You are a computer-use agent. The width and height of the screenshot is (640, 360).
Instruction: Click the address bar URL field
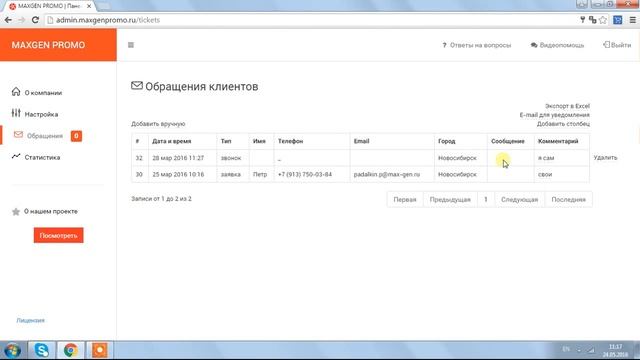[310, 20]
